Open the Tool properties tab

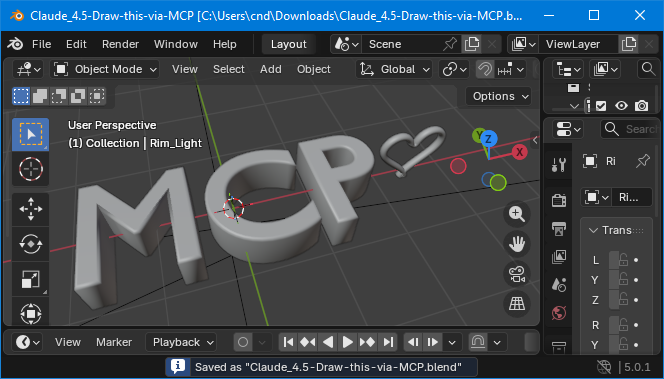[559, 164]
